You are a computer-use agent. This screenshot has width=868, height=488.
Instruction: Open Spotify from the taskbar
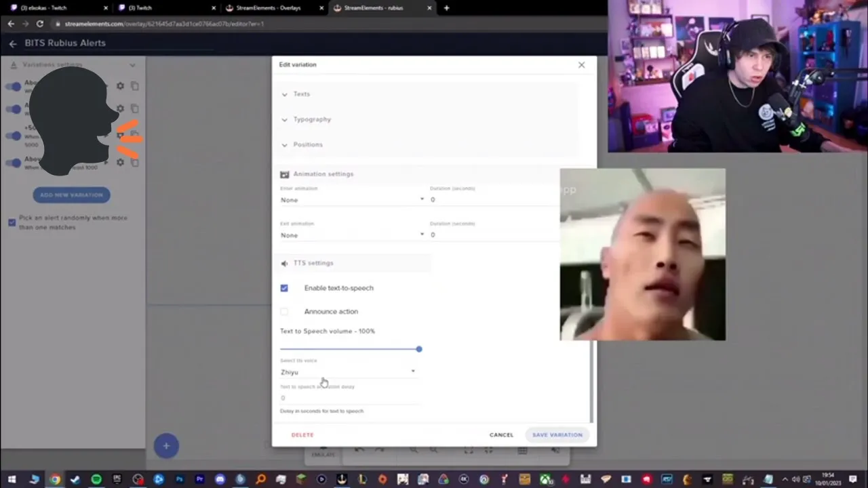(96, 480)
